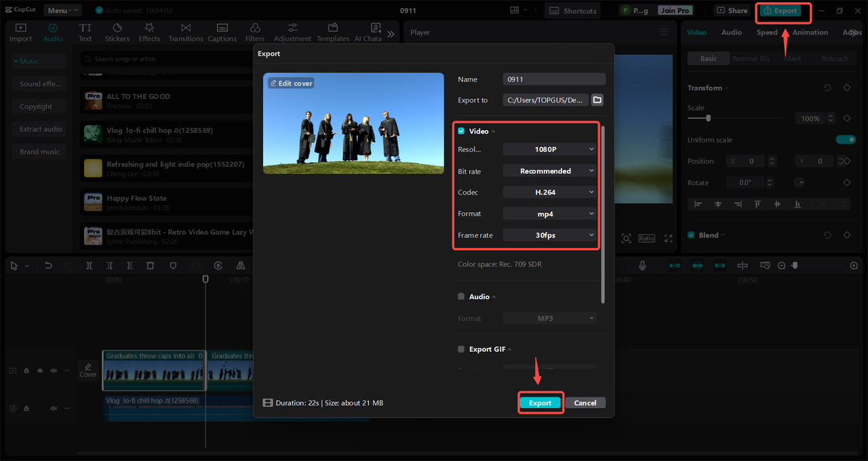868x461 pixels.
Task: Enable the Audio export checkbox
Action: (x=461, y=297)
